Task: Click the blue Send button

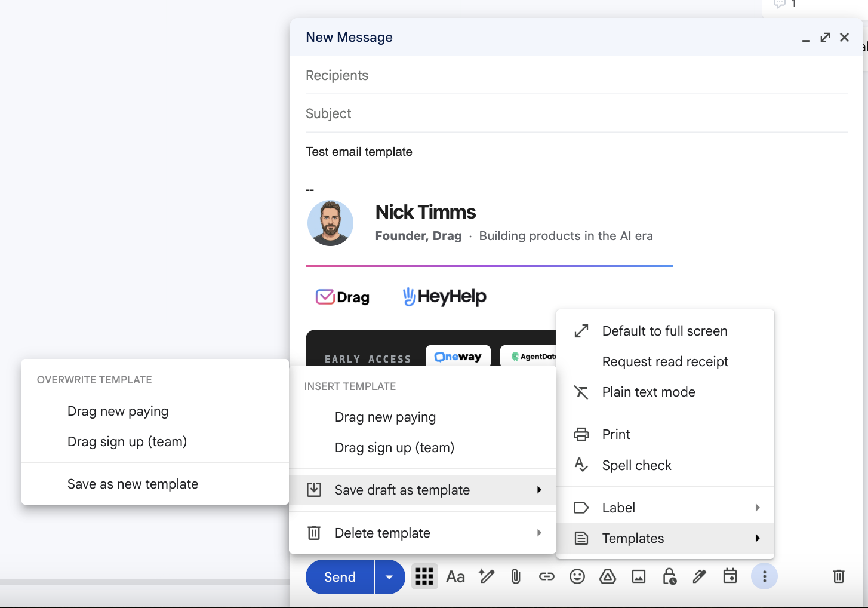Action: [340, 577]
